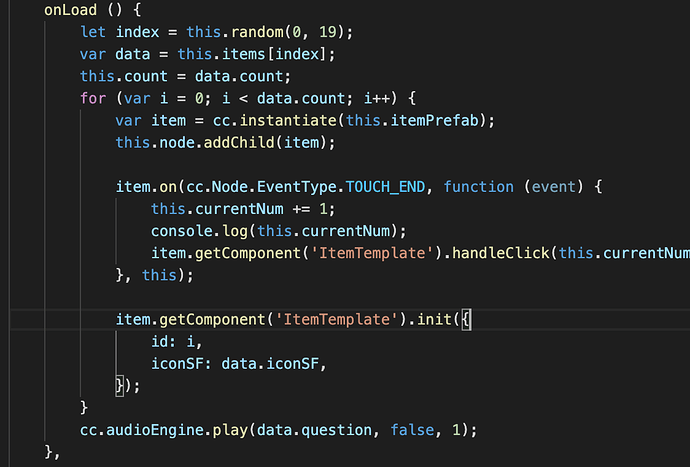690x467 pixels.
Task: Click 'i++' in the for loop
Action: click(377, 98)
